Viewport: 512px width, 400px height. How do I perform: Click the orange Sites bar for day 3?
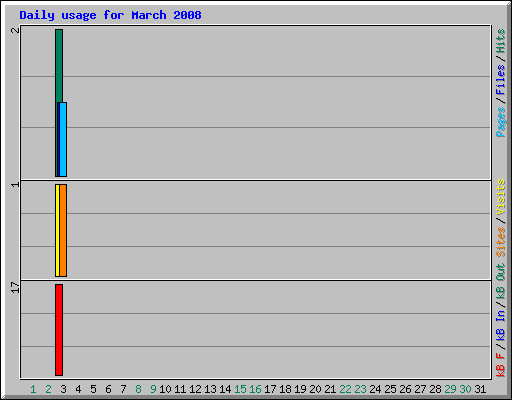tap(63, 230)
